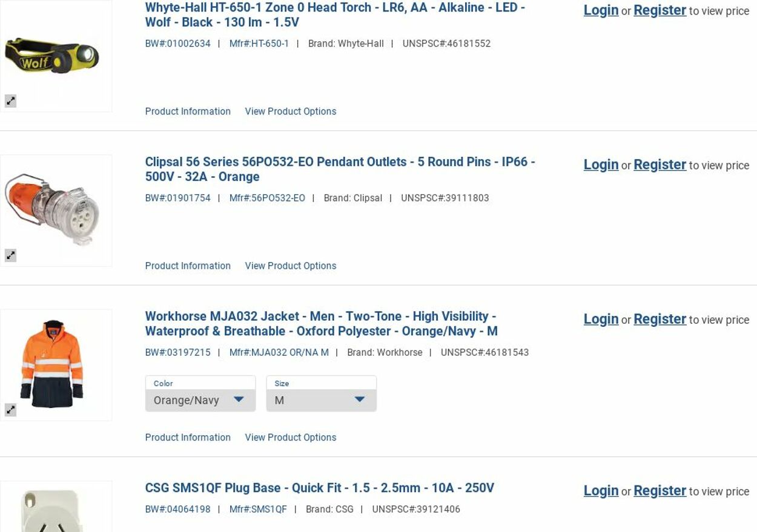This screenshot has width=757, height=532.
Task: View Product Options for the Clipsal outlet
Action: 290,266
